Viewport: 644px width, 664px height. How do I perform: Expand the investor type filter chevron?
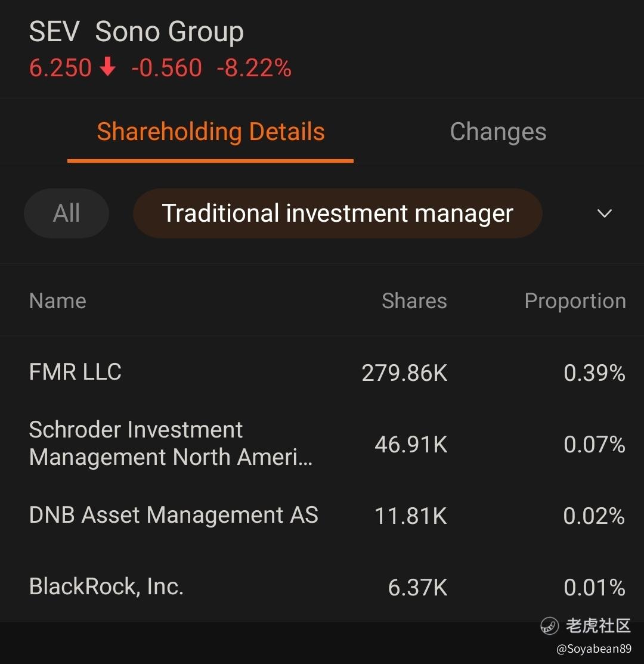(x=605, y=213)
